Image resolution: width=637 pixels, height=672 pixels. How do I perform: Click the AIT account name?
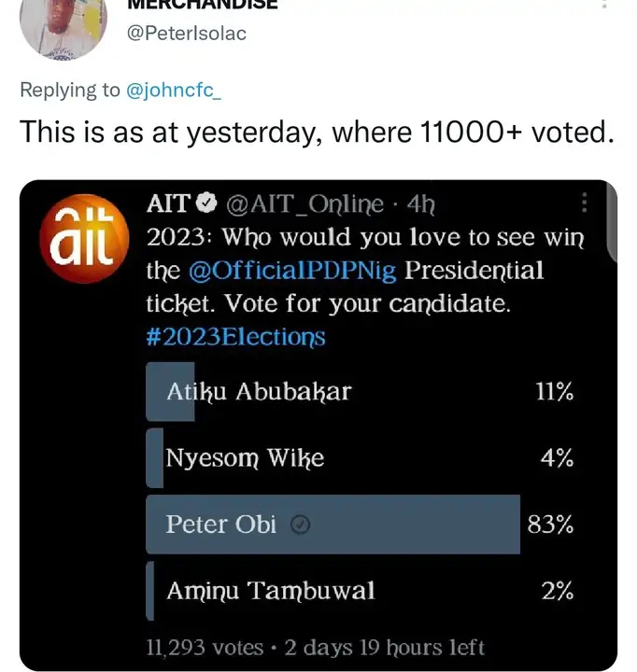coord(168,204)
